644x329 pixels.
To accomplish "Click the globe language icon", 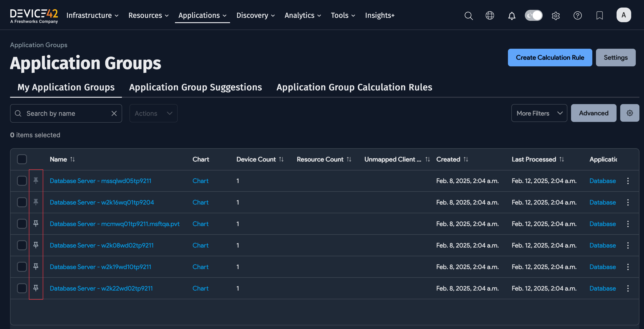I will coord(490,16).
